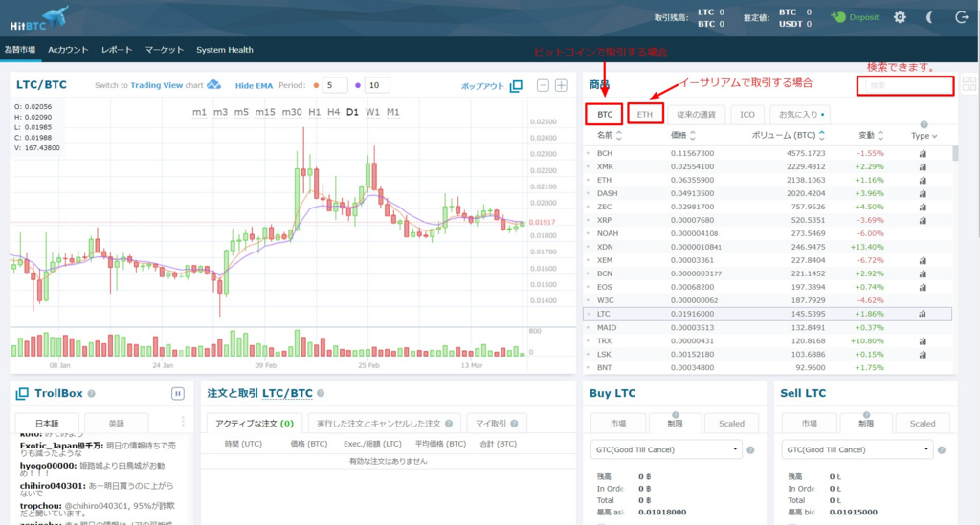The image size is (980, 525).
Task: Pop out the TrollBox panel icon
Action: (19, 393)
